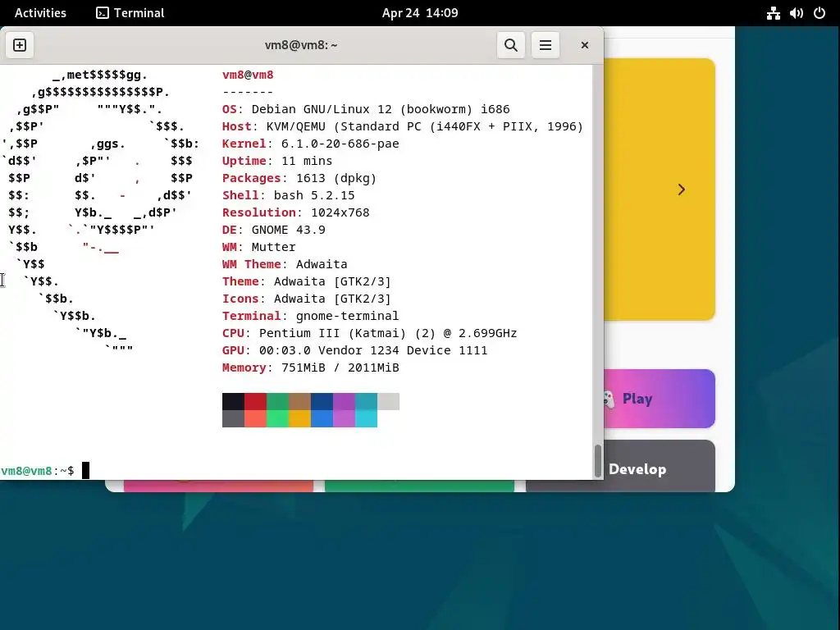
Task: Click the GPU Vendor 1234 line
Action: [x=354, y=349]
